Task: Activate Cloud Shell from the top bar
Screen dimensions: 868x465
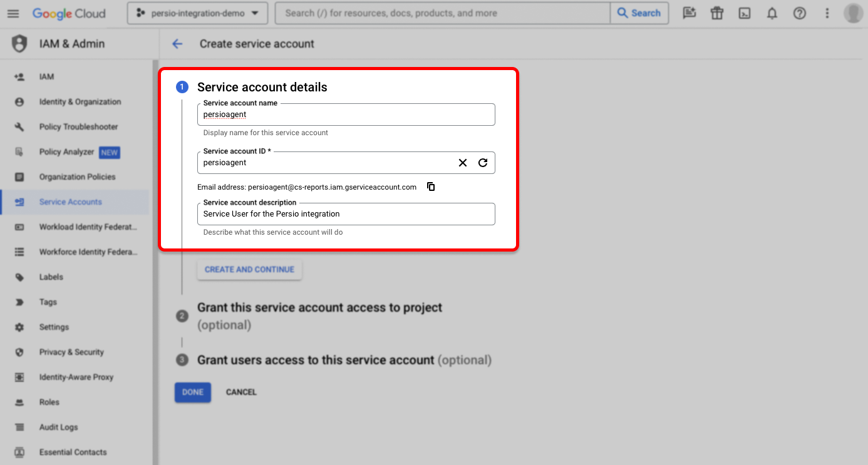Action: click(745, 13)
